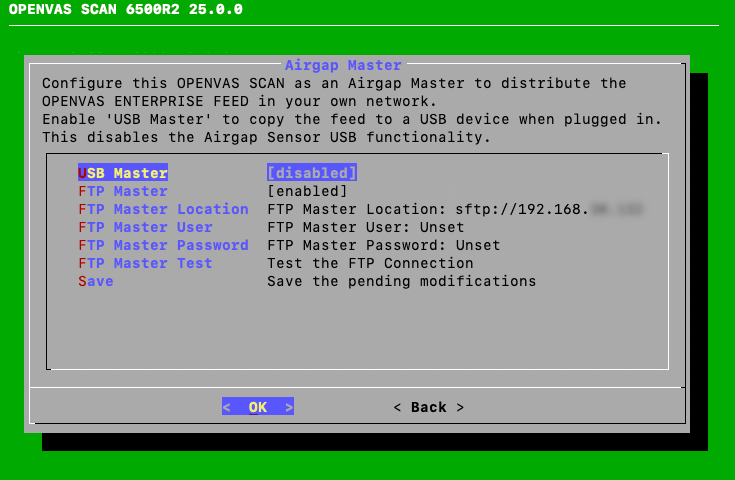Open the FTP Master Location entry
The height and width of the screenshot is (480, 735).
[163, 209]
